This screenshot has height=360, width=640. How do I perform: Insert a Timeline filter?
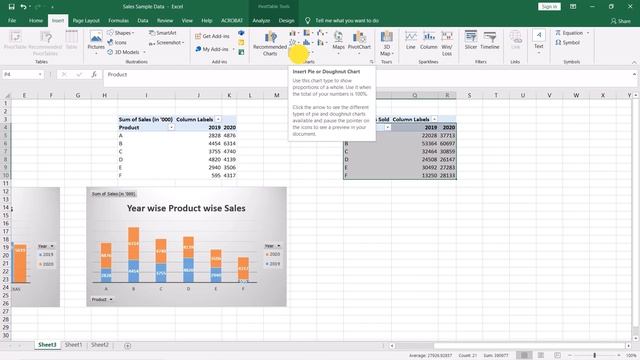coord(490,40)
